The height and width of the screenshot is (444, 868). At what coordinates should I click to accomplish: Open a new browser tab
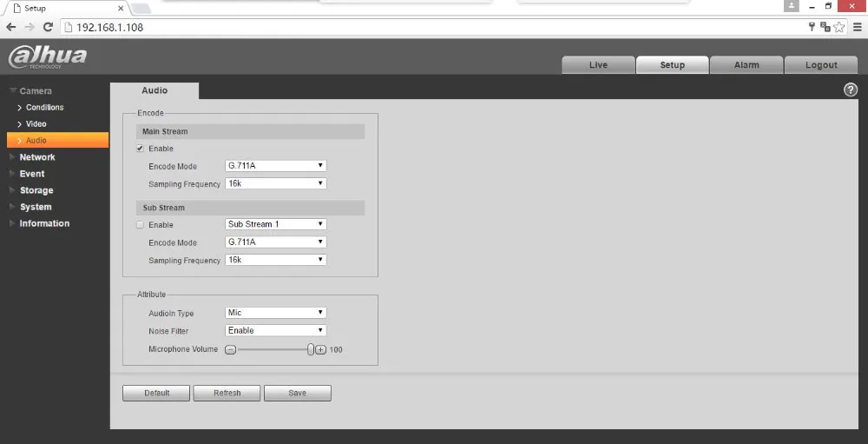[x=141, y=9]
